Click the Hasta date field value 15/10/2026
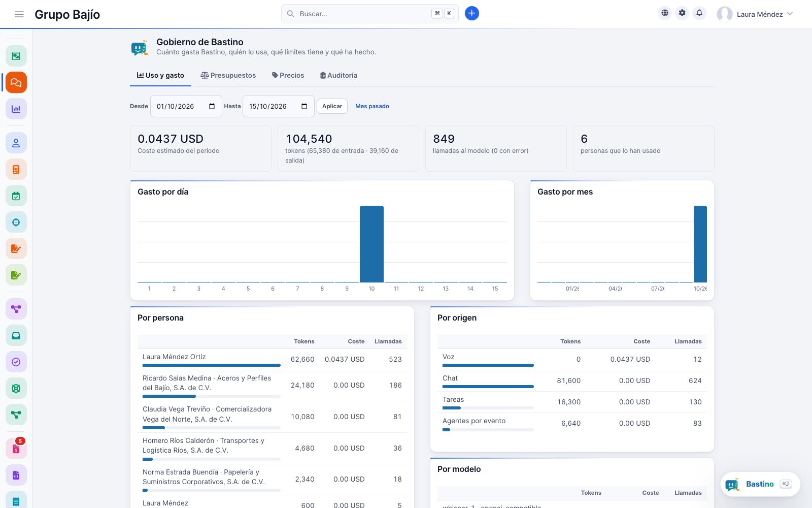 [x=268, y=106]
